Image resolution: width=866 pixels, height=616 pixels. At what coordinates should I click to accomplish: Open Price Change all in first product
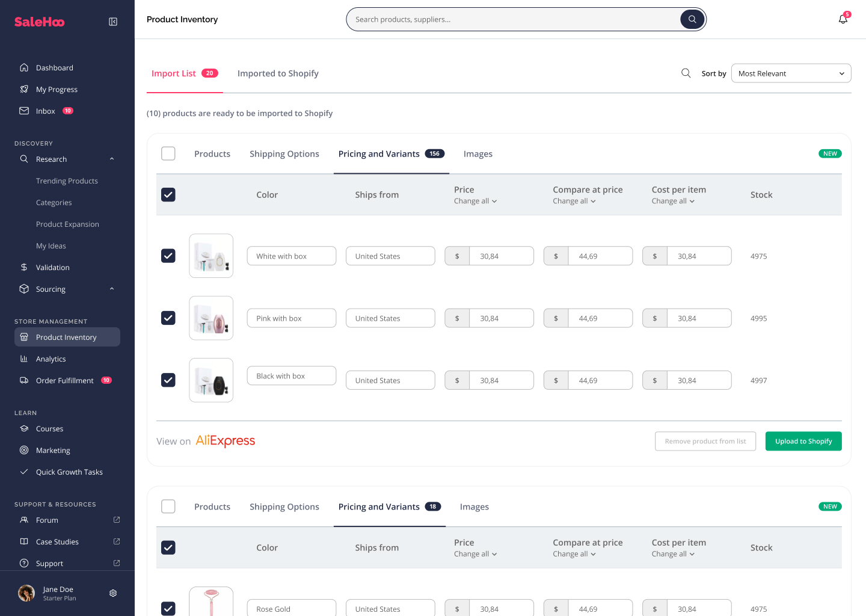coord(475,201)
